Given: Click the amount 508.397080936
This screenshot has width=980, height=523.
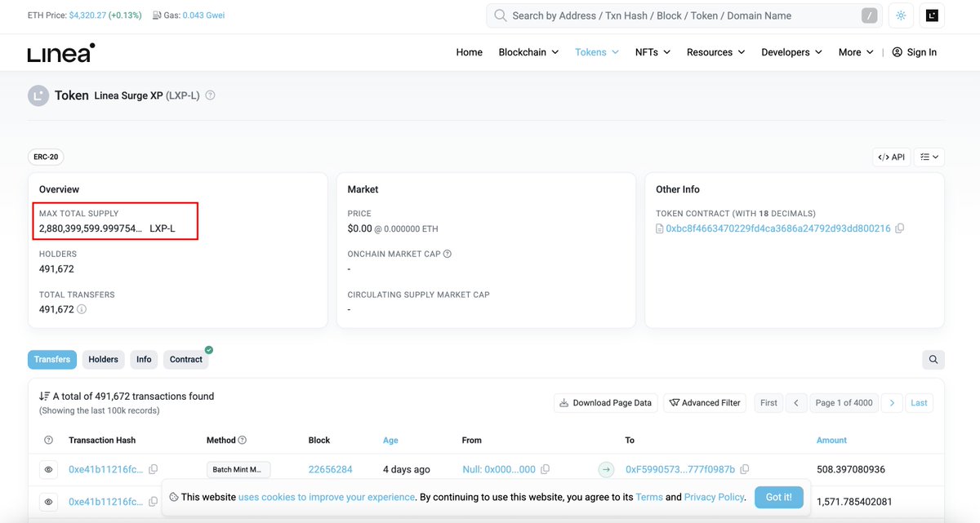Looking at the screenshot, I should coord(851,469).
